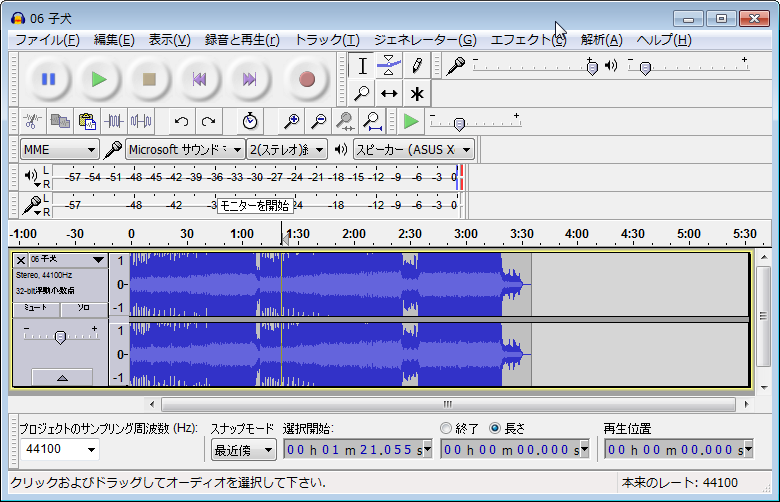Image resolution: width=780 pixels, height=502 pixels.
Task: Click the track gain slider
Action: coord(60,335)
